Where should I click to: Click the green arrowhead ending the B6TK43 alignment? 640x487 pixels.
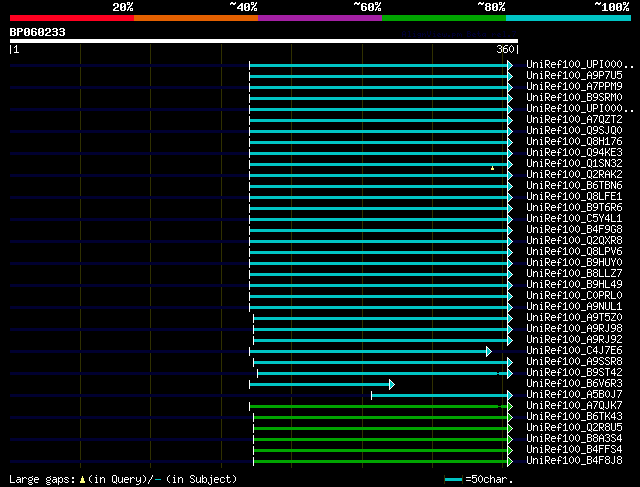[510, 418]
